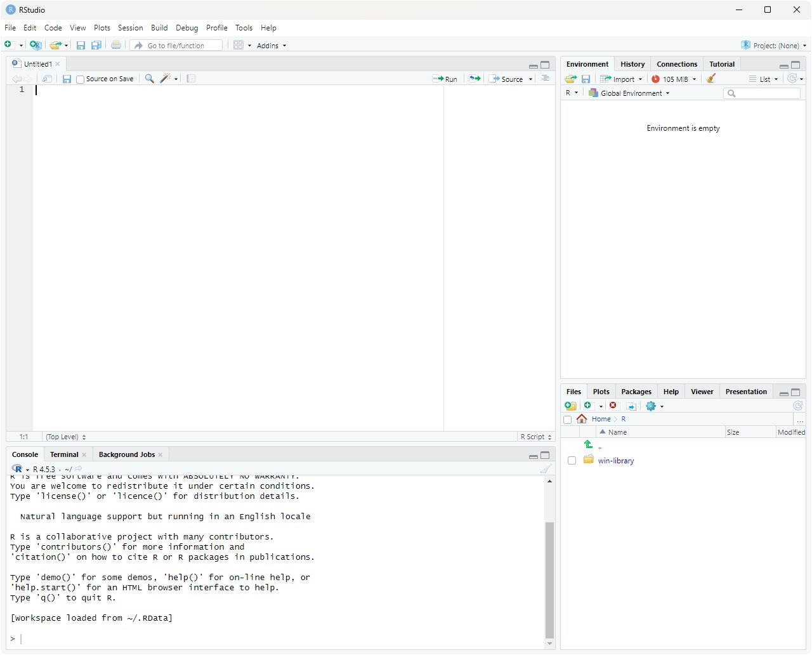Switch to the Packages tab
This screenshot has height=655, width=812.
(636, 392)
